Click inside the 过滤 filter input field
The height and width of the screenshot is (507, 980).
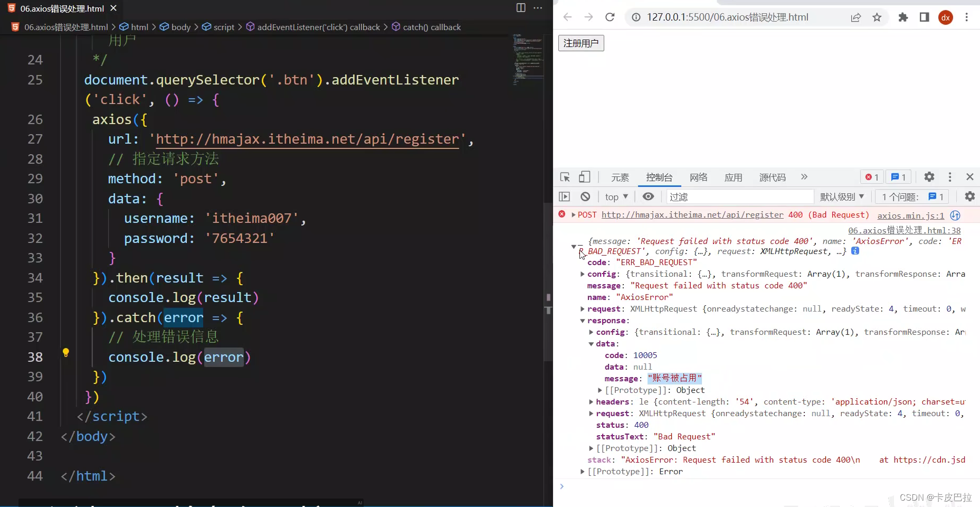click(x=739, y=196)
